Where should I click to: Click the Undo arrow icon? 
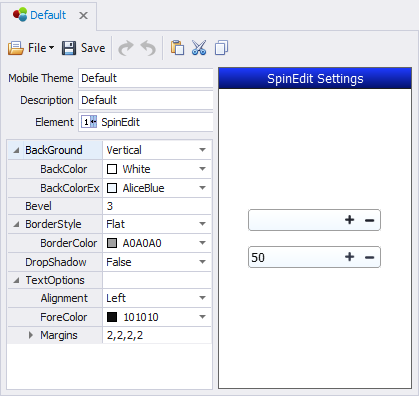pos(148,48)
